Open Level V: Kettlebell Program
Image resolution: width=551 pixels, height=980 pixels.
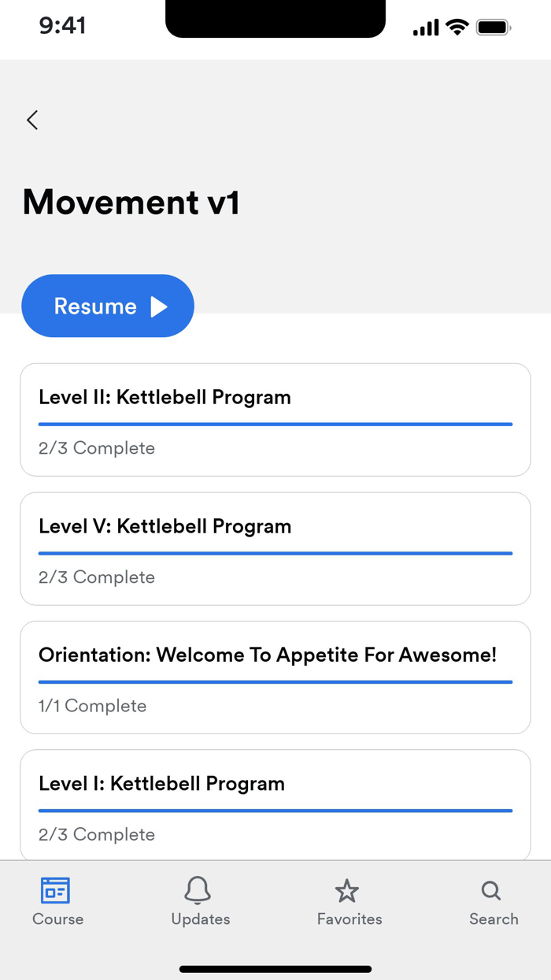275,548
